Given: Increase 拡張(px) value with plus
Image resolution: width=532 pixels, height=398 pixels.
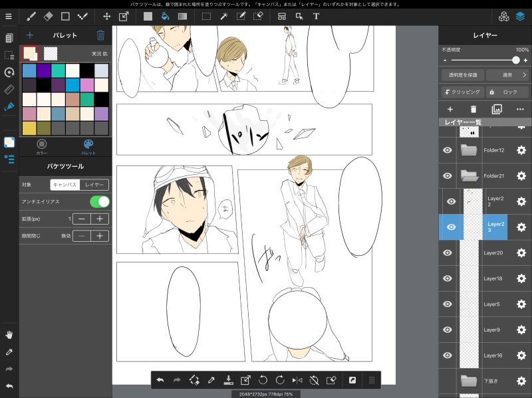Looking at the screenshot, I should 100,219.
